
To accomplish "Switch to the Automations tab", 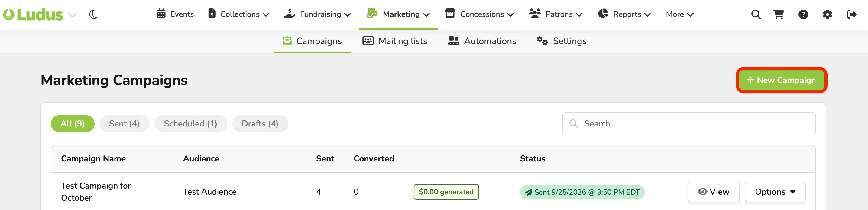I will pyautogui.click(x=482, y=41).
